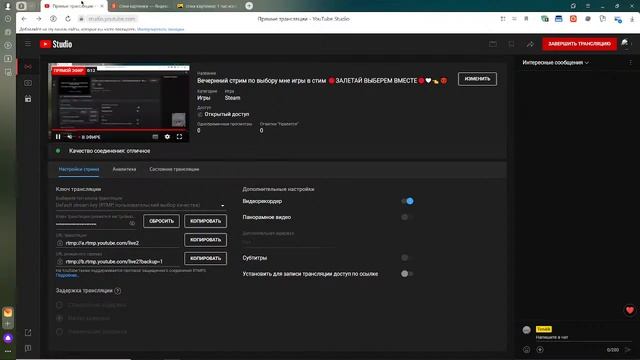The width and height of the screenshot is (640, 360).
Task: Open the Webcam section in left sidebar
Action: pyautogui.click(x=28, y=83)
